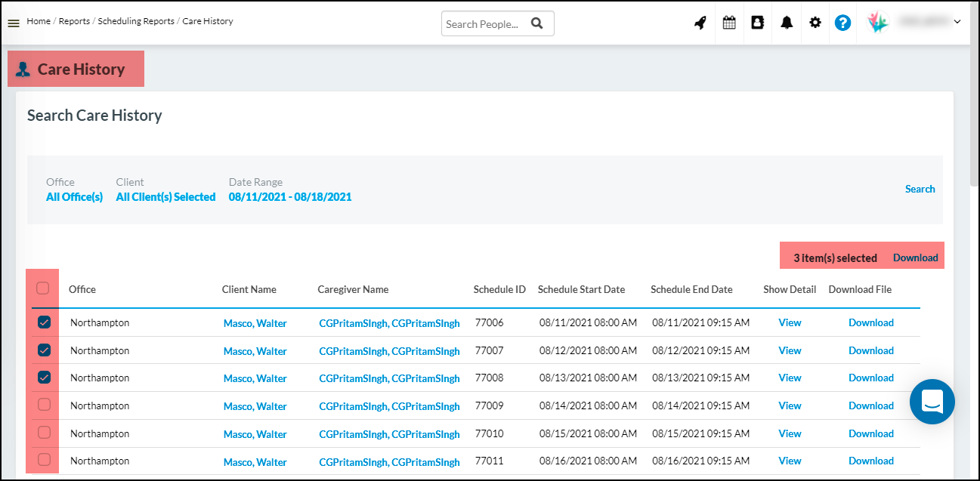Click the blue help question mark icon
This screenshot has width=980, height=481.
tap(842, 23)
